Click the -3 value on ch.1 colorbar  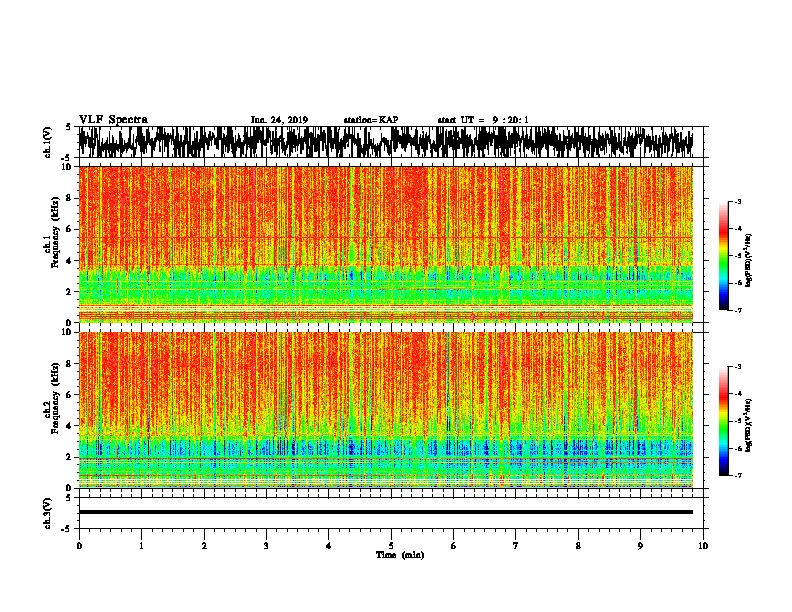(x=738, y=202)
